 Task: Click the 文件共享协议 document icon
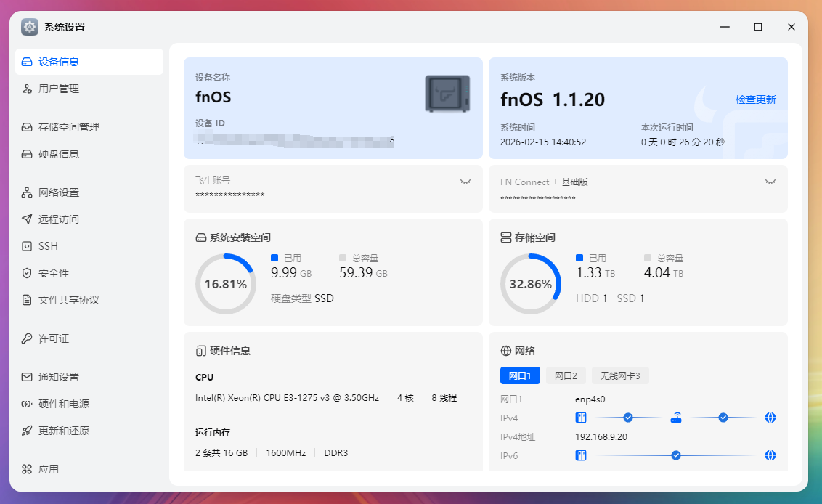tap(27, 300)
